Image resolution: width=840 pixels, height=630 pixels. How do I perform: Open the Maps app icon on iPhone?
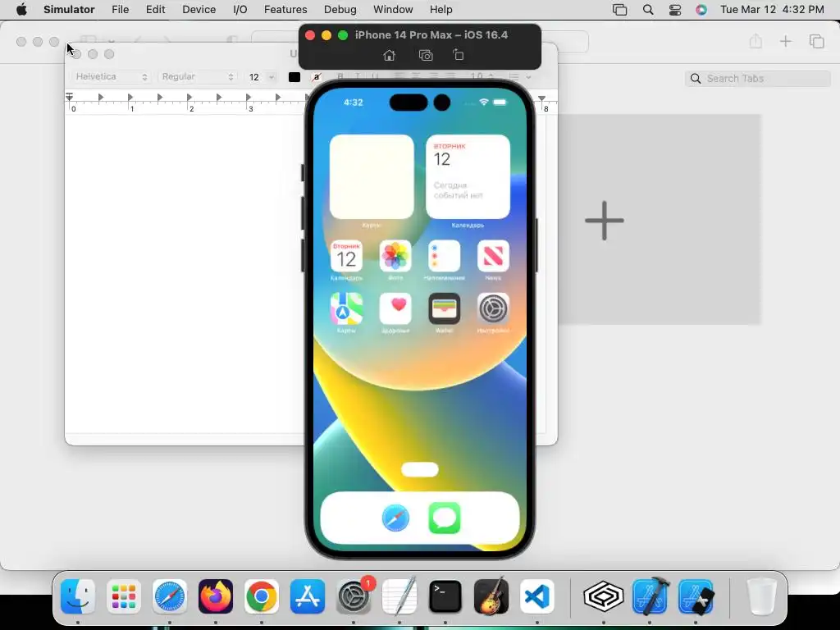347,308
